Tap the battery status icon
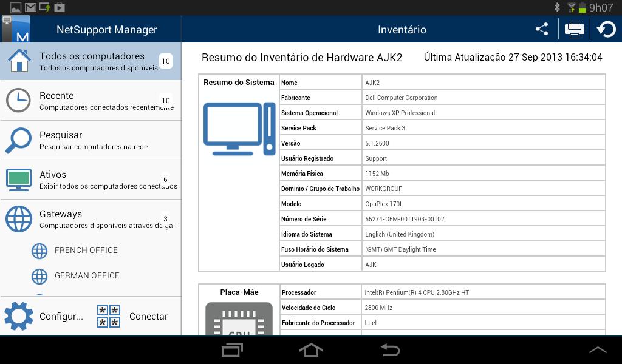 [x=583, y=7]
